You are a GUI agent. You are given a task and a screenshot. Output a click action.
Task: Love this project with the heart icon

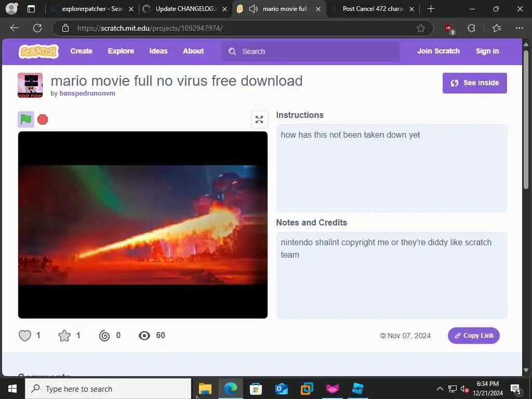pyautogui.click(x=25, y=336)
